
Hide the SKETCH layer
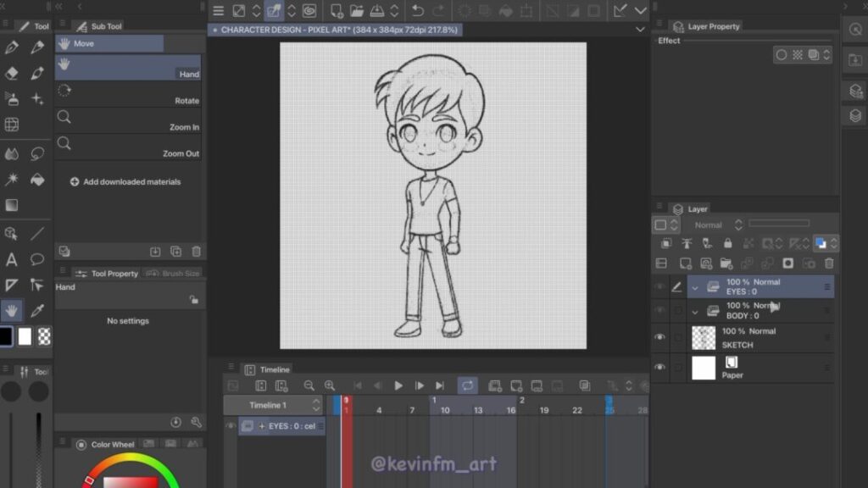[x=659, y=337]
